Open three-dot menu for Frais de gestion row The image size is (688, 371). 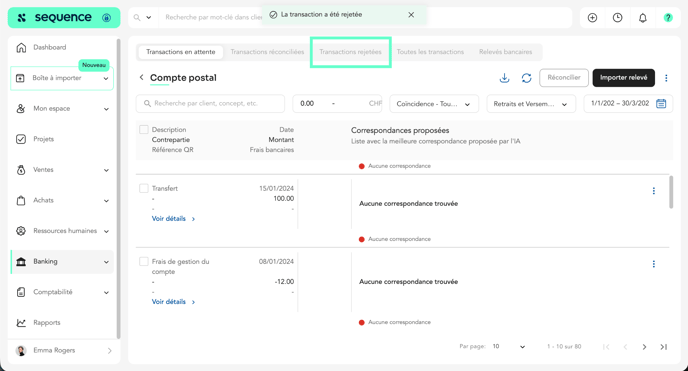point(653,264)
